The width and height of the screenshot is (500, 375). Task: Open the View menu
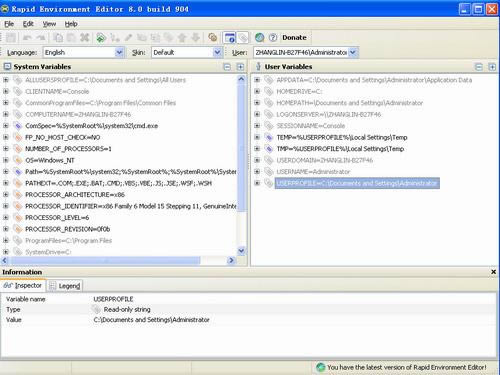49,24
